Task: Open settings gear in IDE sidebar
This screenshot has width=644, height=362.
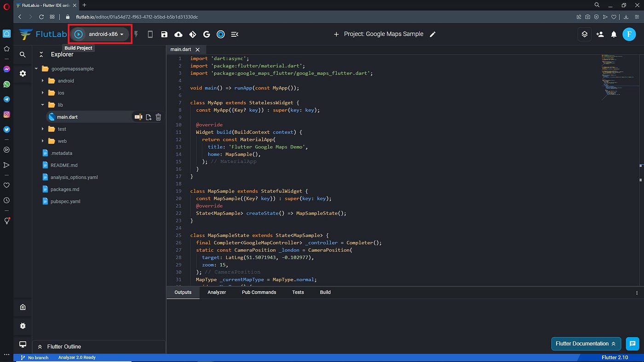Action: (x=23, y=74)
